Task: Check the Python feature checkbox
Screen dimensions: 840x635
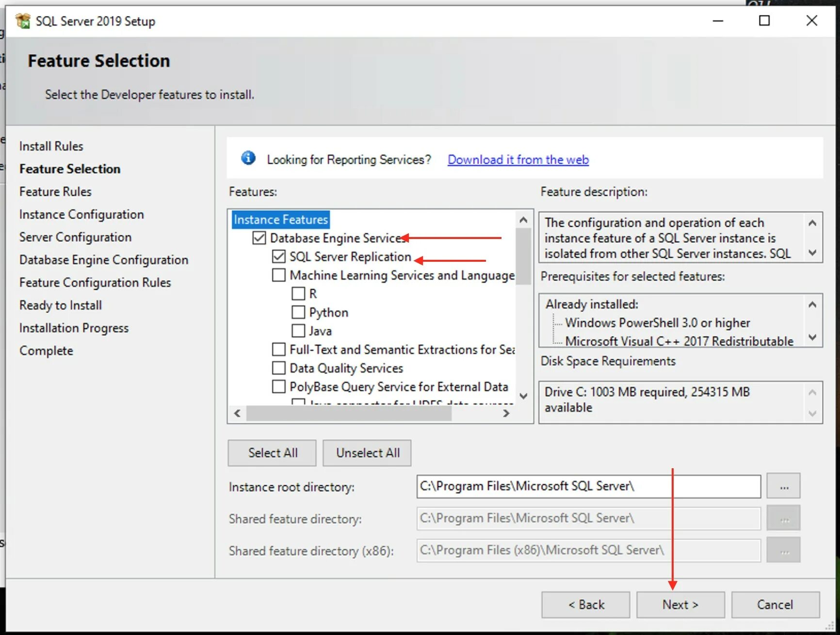Action: tap(298, 312)
